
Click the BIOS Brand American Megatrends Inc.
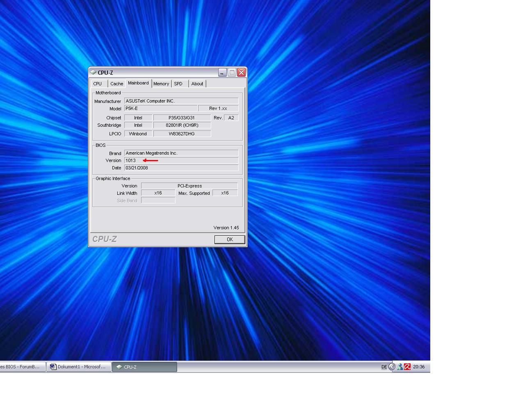click(x=181, y=153)
